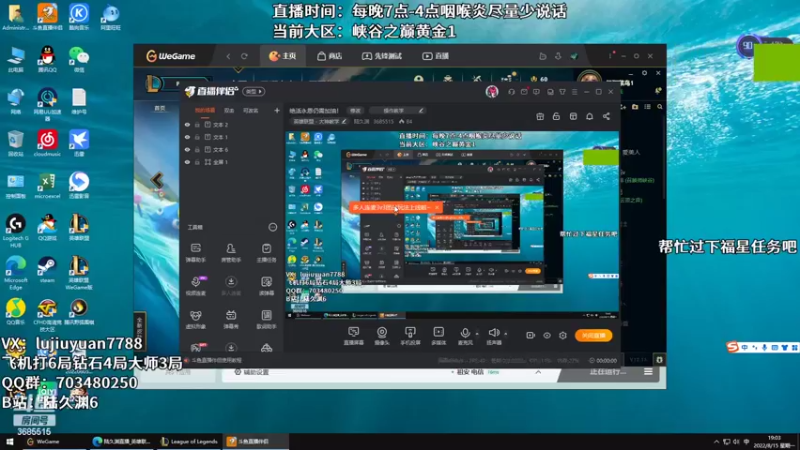
Task: Select the Steam desktop icon
Action: (47, 270)
